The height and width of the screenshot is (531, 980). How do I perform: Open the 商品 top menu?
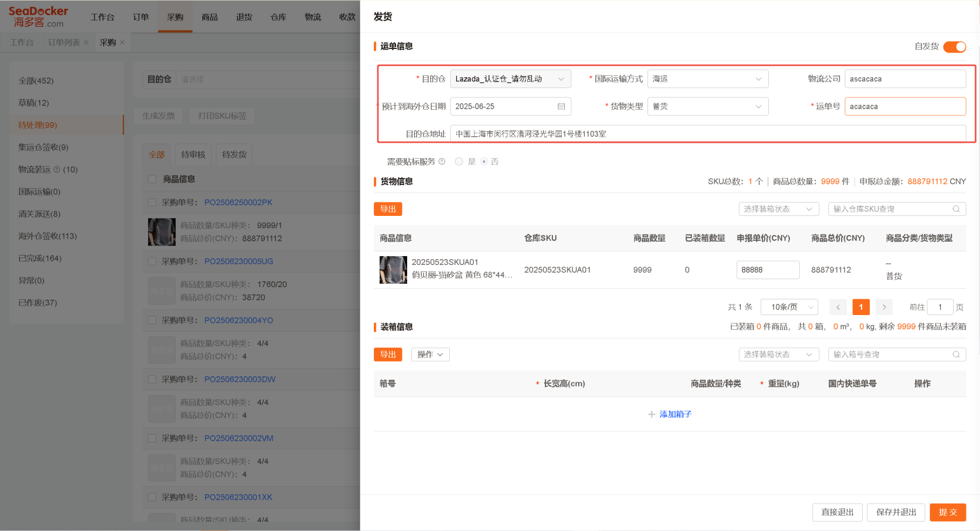(x=209, y=17)
